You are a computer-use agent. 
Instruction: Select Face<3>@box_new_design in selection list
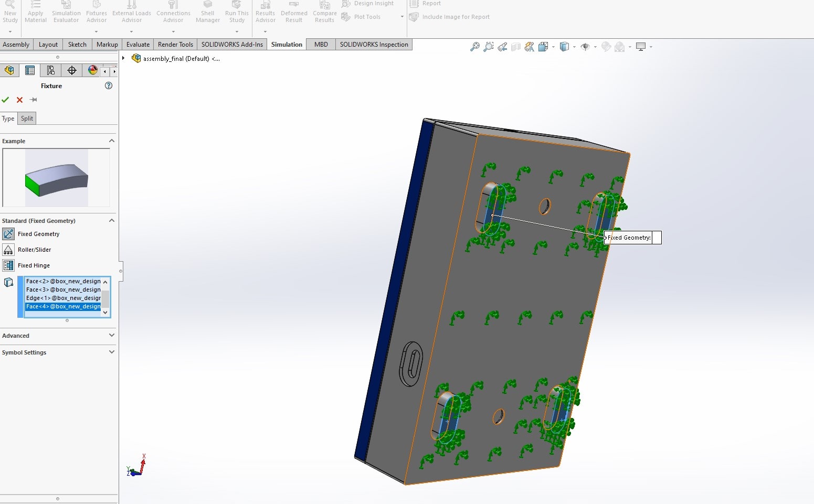[63, 289]
